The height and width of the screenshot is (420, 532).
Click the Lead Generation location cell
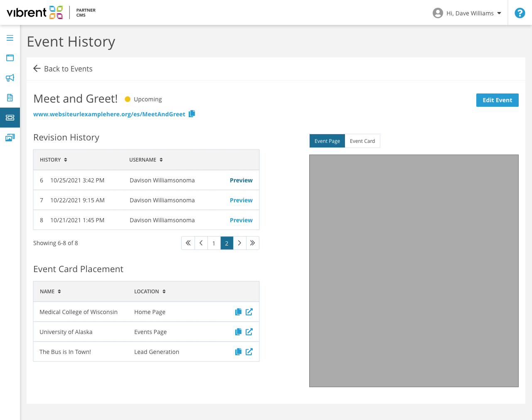click(x=157, y=352)
